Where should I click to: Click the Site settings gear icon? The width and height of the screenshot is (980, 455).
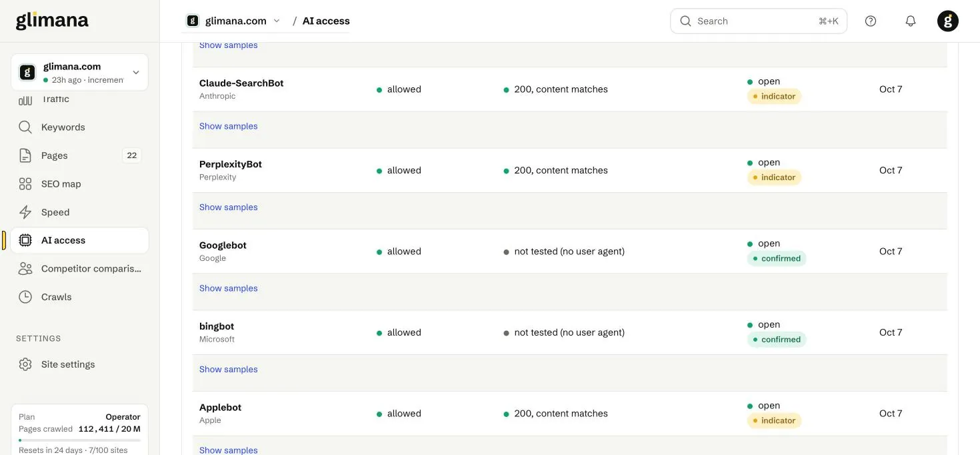25,364
